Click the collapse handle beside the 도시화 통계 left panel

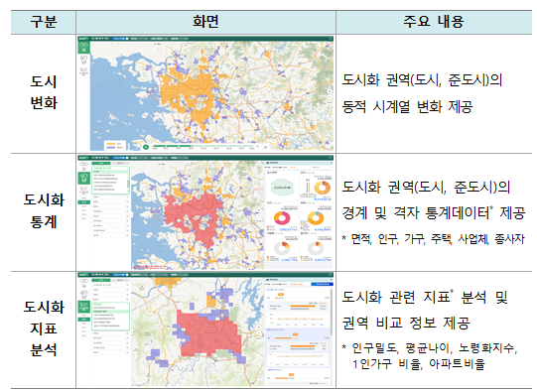(x=132, y=215)
